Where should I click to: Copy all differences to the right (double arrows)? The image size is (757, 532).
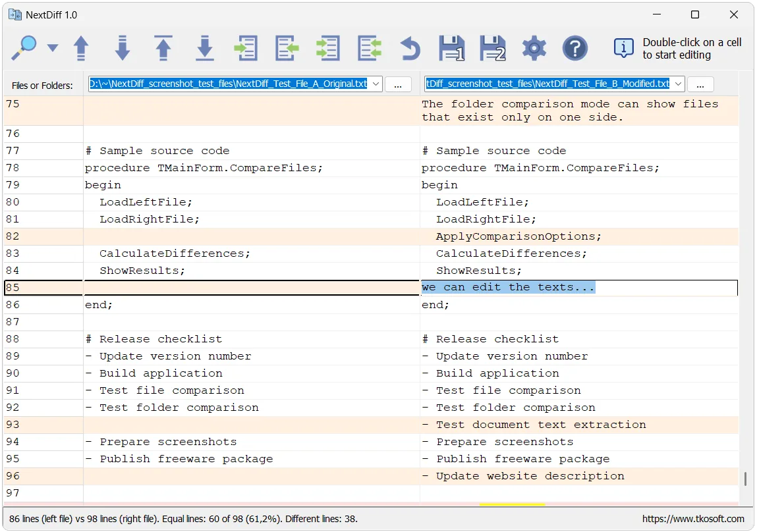pos(328,48)
